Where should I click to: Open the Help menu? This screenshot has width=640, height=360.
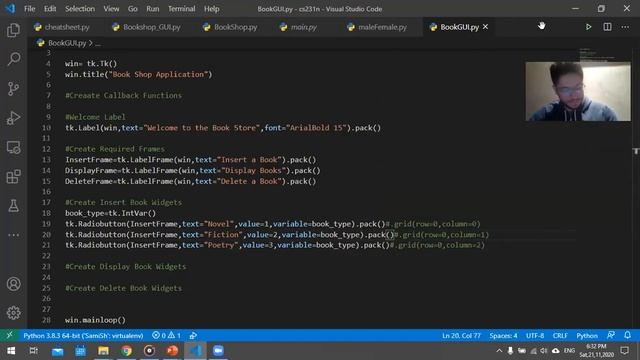(x=211, y=9)
